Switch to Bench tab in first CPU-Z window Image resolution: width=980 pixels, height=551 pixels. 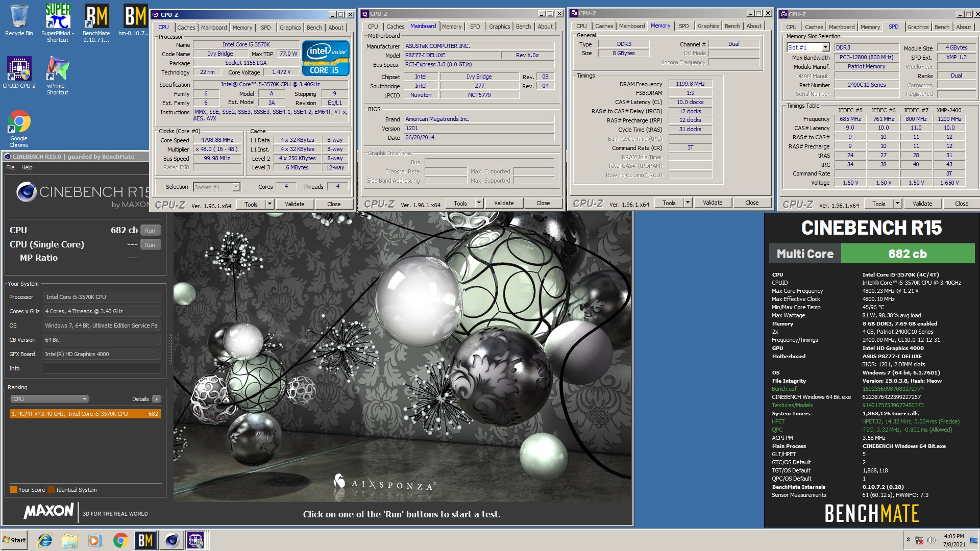click(314, 28)
